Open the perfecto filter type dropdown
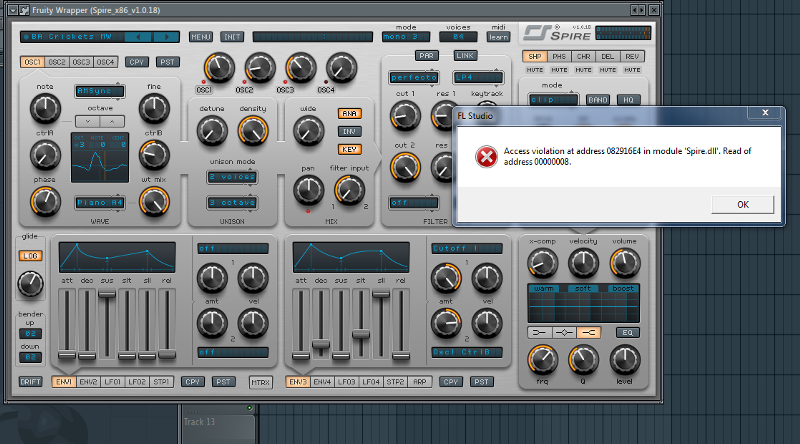This screenshot has height=444, width=800. [414, 78]
